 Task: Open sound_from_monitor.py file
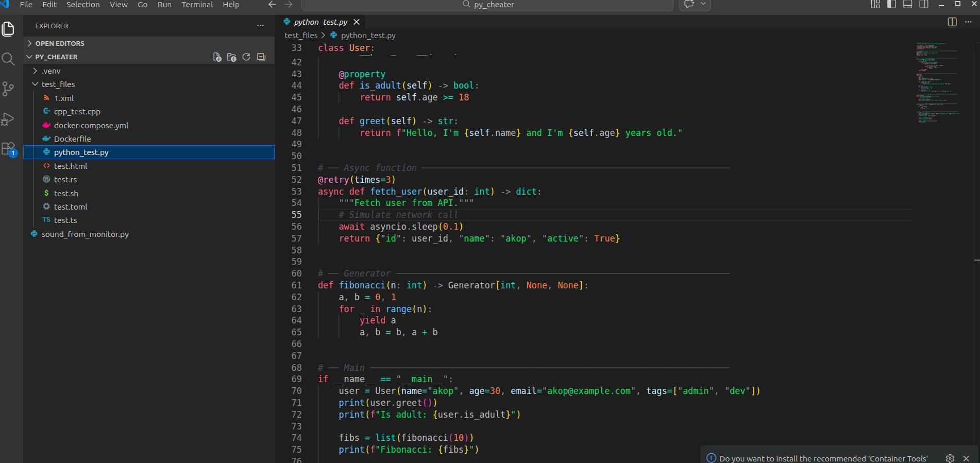tap(149, 234)
